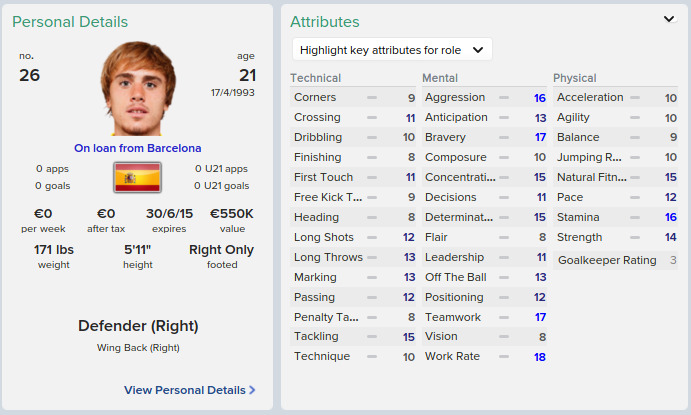The width and height of the screenshot is (691, 415).
Task: Open the View Personal Details link
Action: point(189,390)
